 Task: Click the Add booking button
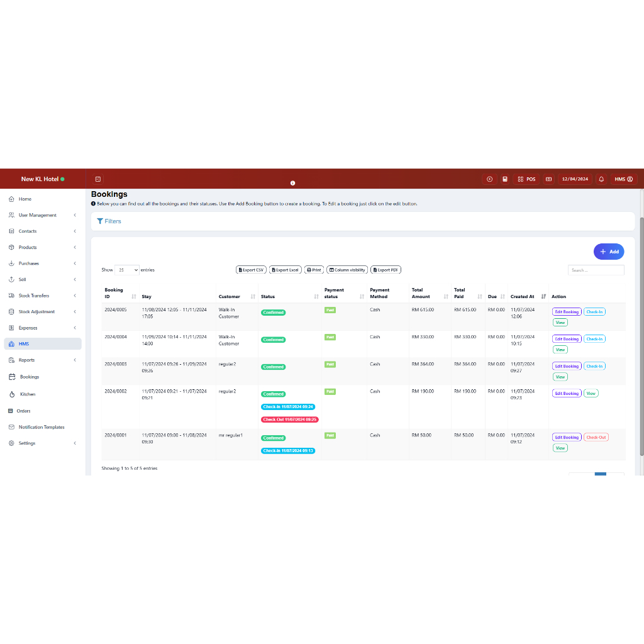[608, 252]
